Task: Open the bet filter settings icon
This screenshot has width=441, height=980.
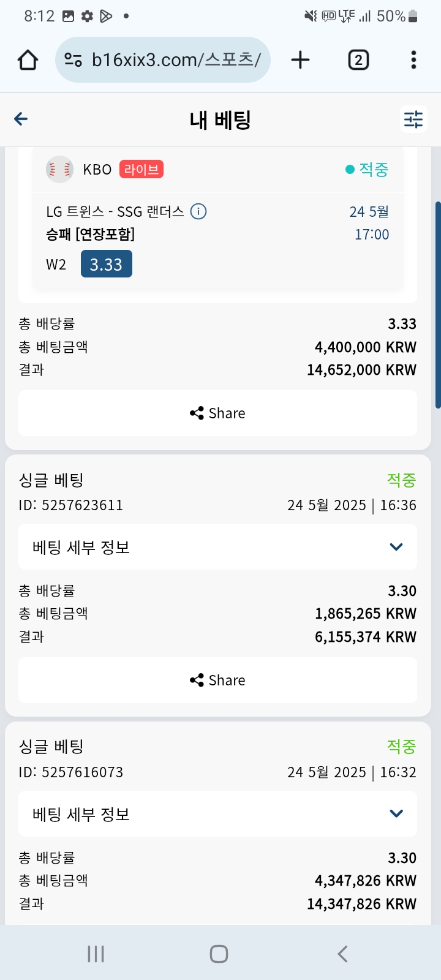Action: coord(413,119)
